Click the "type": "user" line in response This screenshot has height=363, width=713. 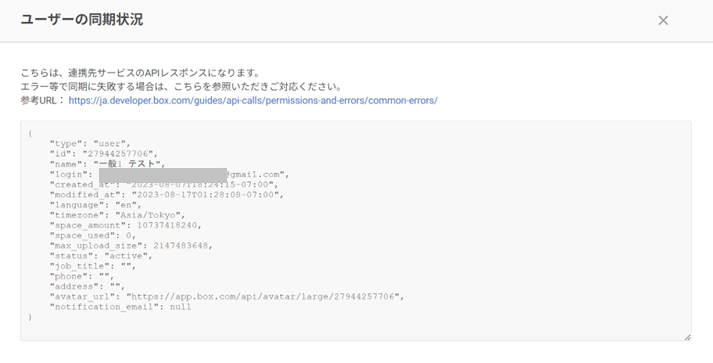pyautogui.click(x=90, y=144)
